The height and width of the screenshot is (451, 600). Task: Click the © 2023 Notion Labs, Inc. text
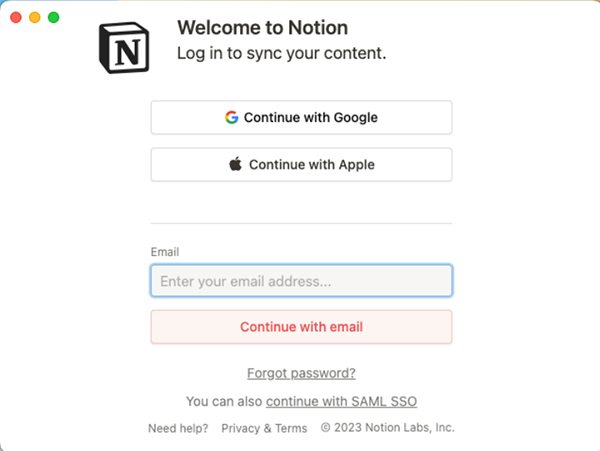[x=387, y=428]
